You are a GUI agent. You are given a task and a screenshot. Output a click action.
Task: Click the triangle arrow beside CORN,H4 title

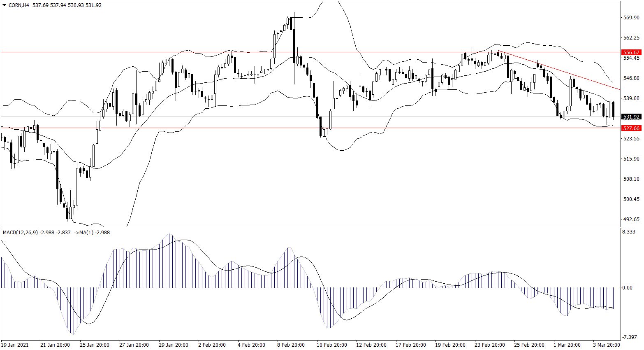pyautogui.click(x=5, y=5)
